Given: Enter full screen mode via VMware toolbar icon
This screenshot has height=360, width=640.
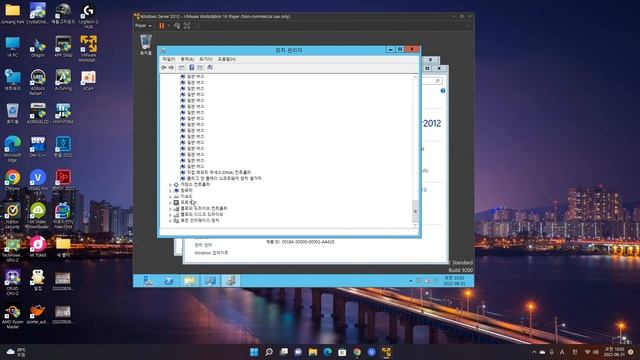Looking at the screenshot, I should 187,26.
